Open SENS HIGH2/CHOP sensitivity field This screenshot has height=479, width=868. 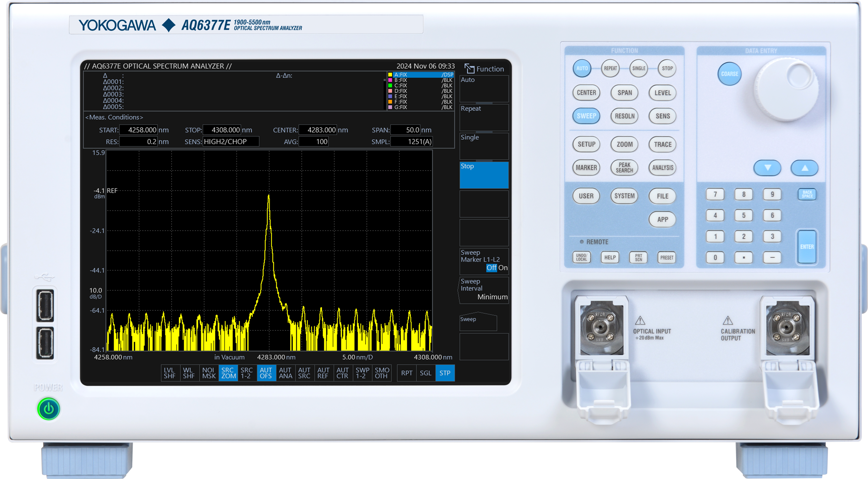pos(231,142)
